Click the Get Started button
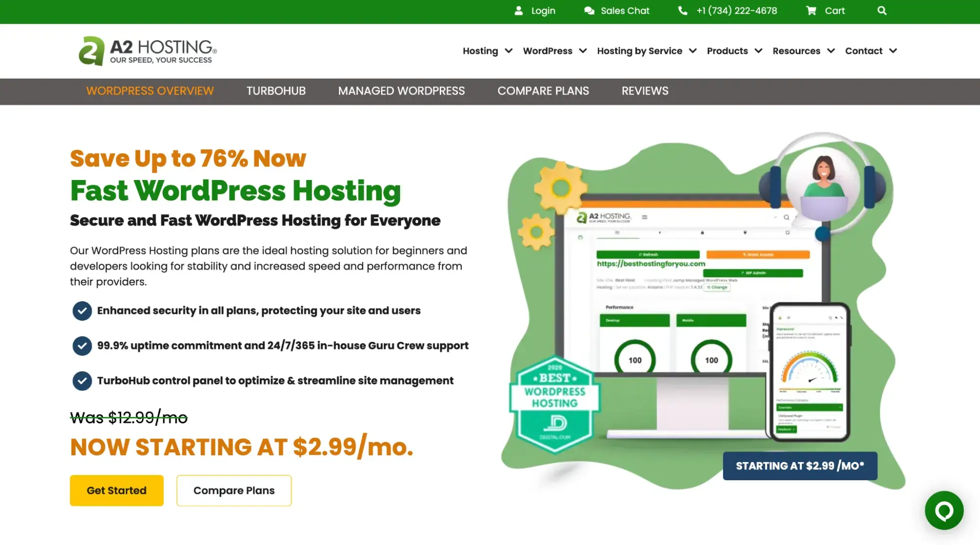The height and width of the screenshot is (545, 980). (117, 491)
